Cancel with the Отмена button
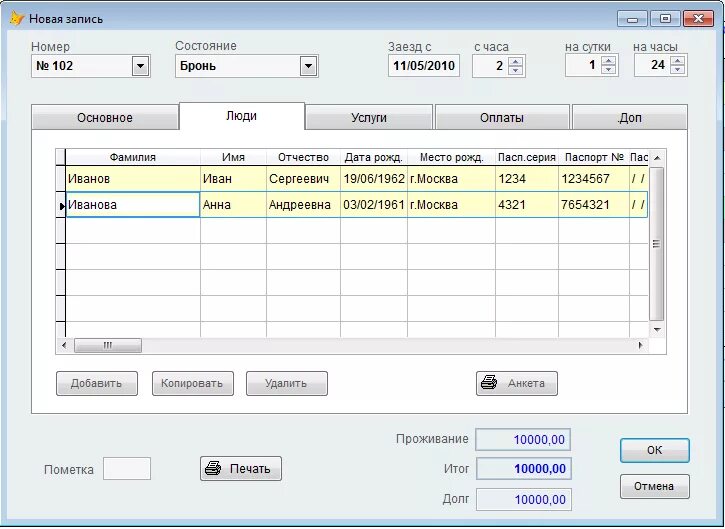The width and height of the screenshot is (725, 529). click(655, 486)
